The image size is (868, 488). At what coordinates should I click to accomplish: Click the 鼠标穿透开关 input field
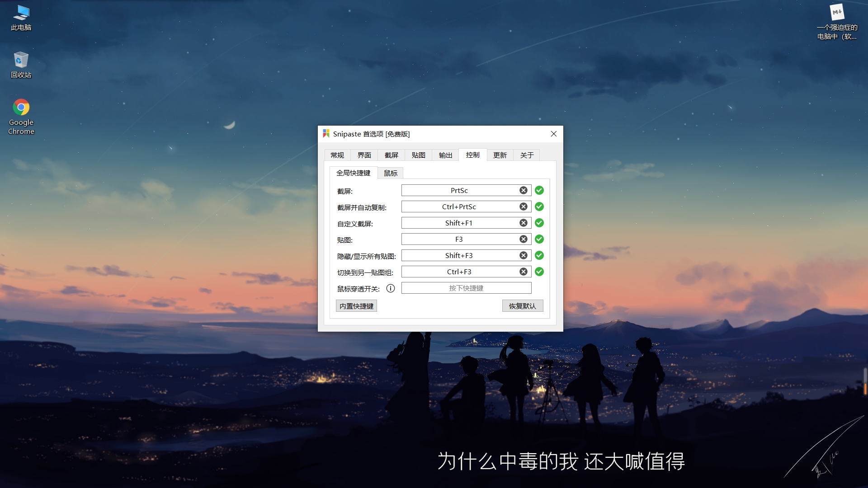[x=466, y=288]
